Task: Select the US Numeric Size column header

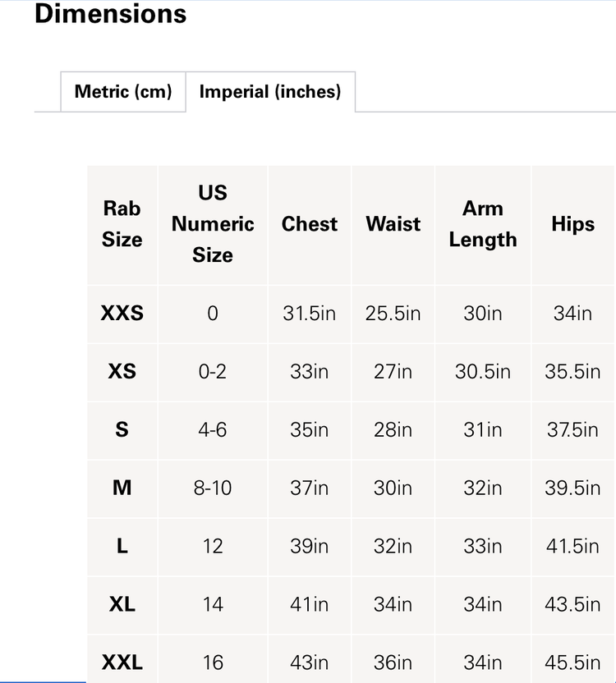Action: click(212, 223)
